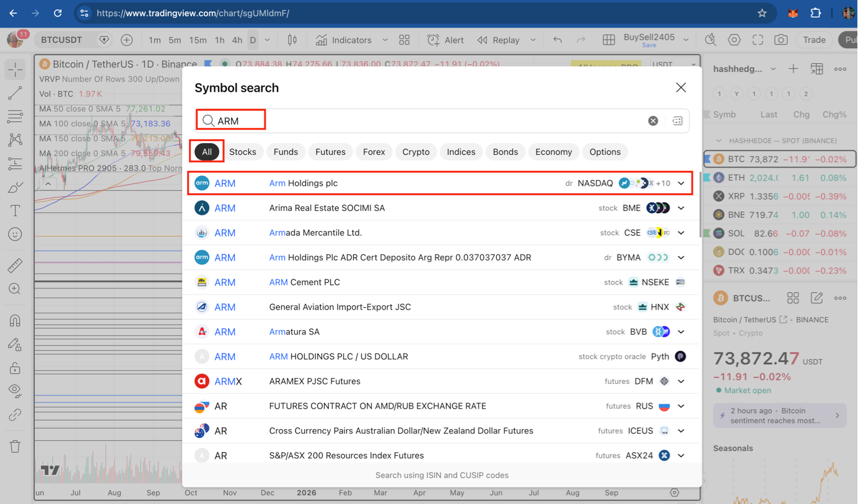Select the trend line drawing tool
Viewport: 858px width, 504px height.
point(15,93)
